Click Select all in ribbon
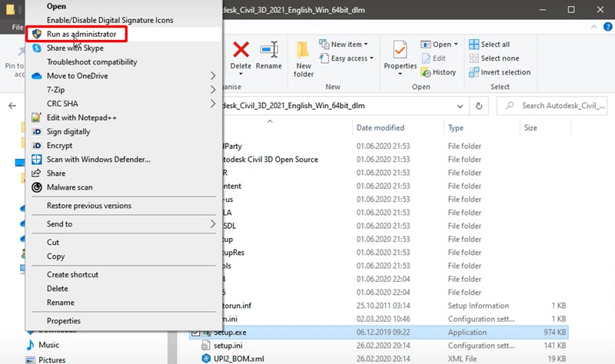This screenshot has height=364, width=615. click(490, 45)
